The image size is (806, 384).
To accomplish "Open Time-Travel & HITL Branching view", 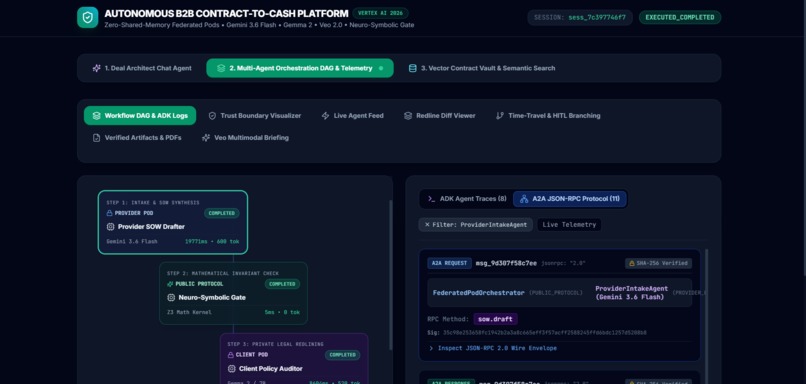I will pyautogui.click(x=548, y=116).
